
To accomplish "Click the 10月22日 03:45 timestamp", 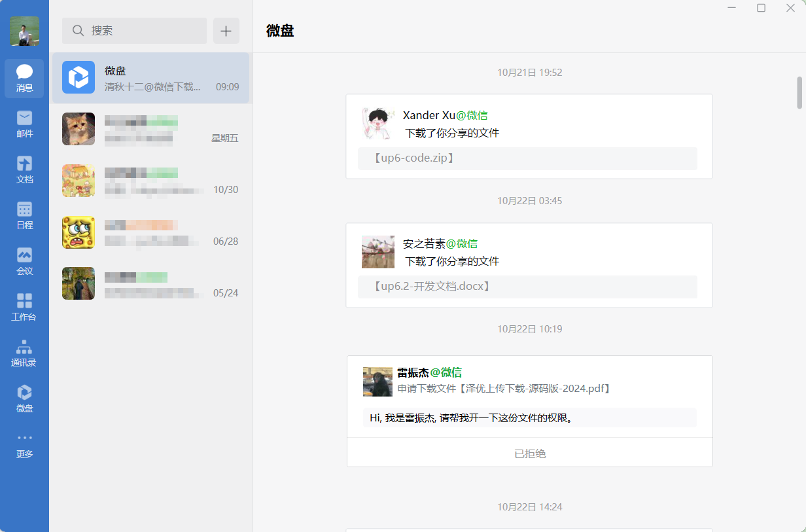I will pyautogui.click(x=530, y=201).
